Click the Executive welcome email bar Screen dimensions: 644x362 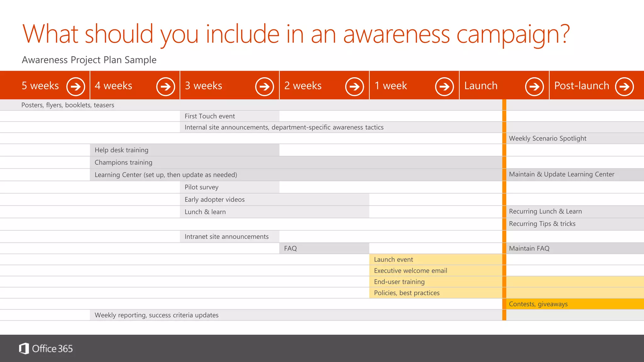(436, 271)
